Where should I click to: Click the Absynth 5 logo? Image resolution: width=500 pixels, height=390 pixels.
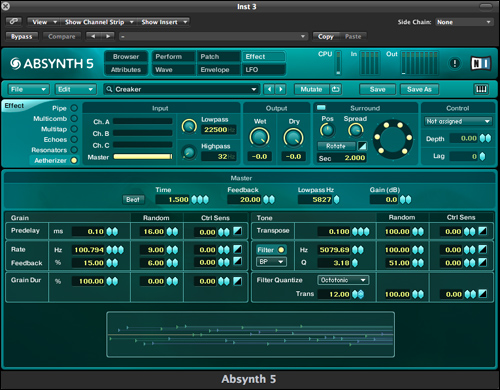(x=52, y=63)
